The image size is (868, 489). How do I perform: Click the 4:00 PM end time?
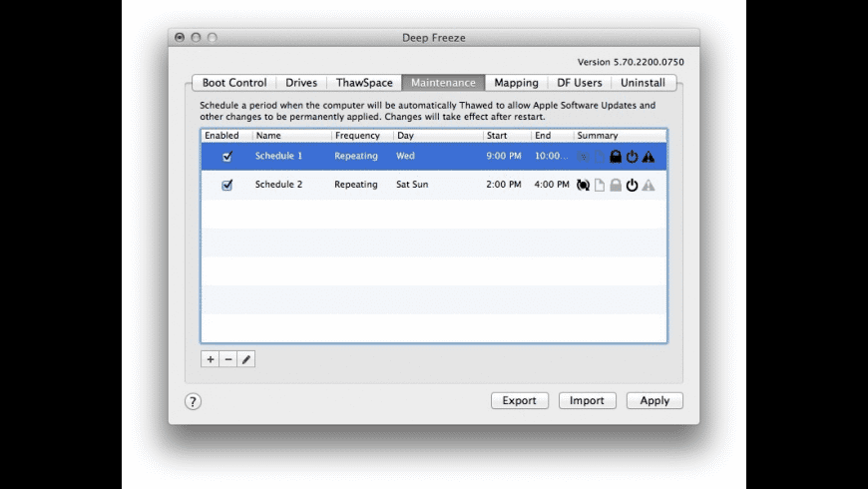point(552,185)
